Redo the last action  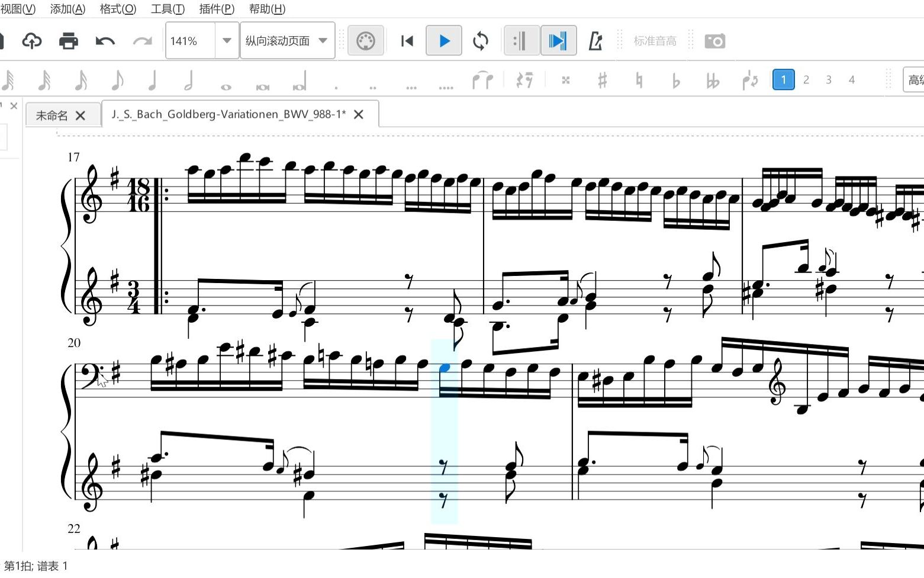click(142, 41)
